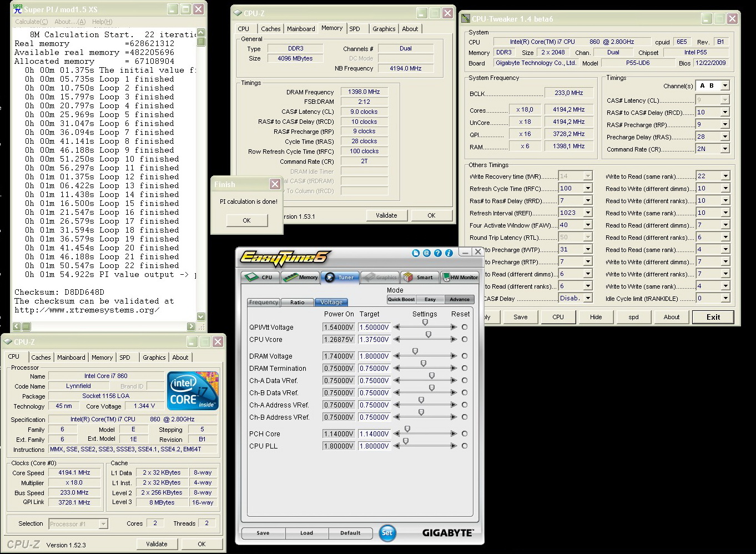Select Quick Boost mode in EasyTune6
Viewport: 756px width, 554px height.
401,299
